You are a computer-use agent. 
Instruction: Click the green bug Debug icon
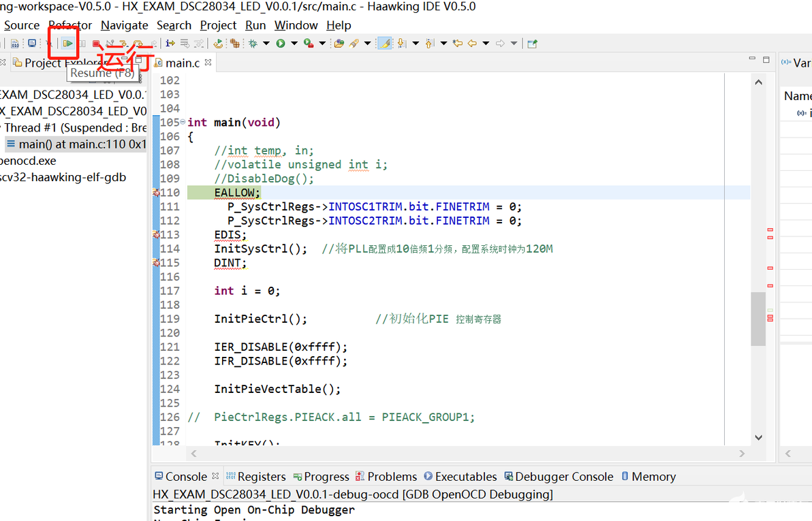253,44
